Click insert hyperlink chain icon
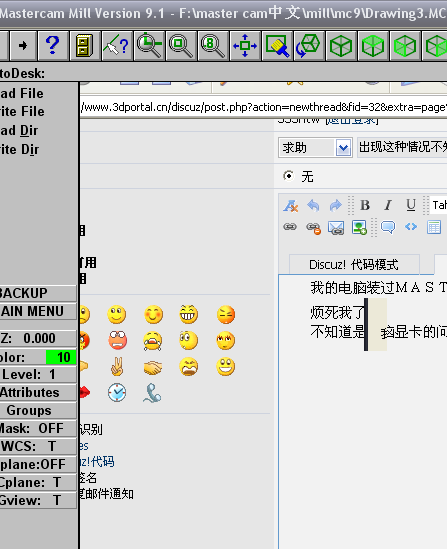This screenshot has height=549, width=447. coord(290,227)
